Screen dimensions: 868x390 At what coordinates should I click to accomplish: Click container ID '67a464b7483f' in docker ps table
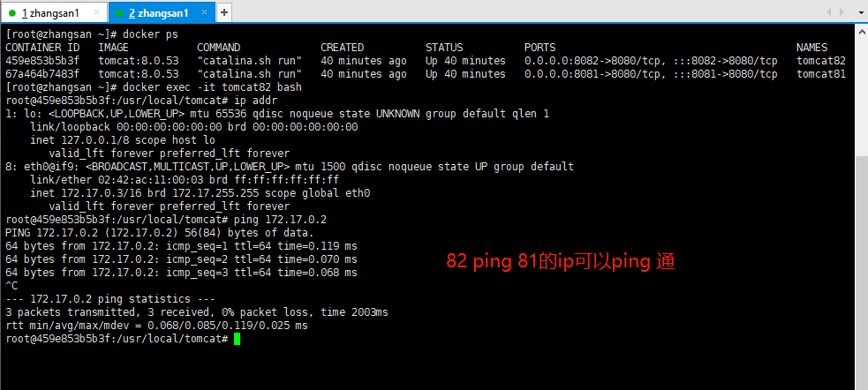[42, 74]
